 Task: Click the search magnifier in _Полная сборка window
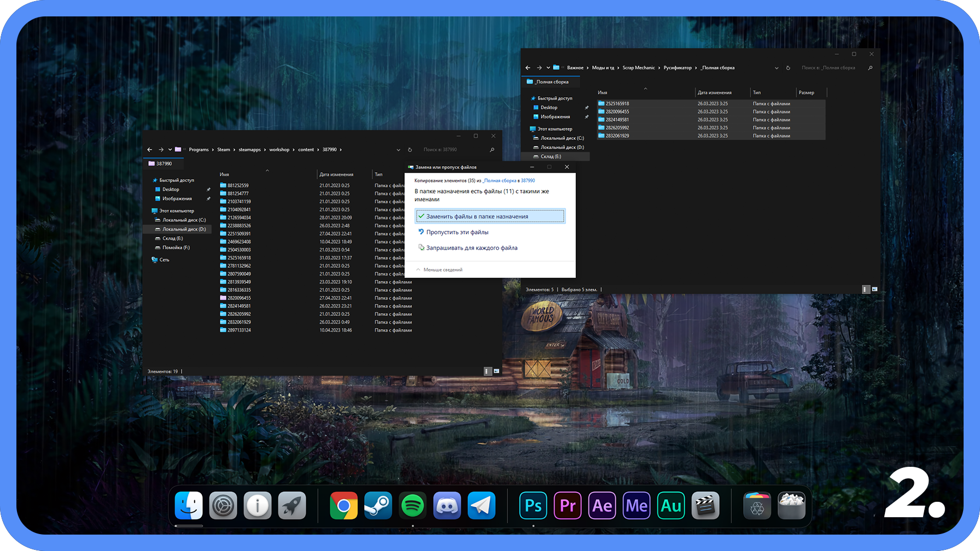870,68
